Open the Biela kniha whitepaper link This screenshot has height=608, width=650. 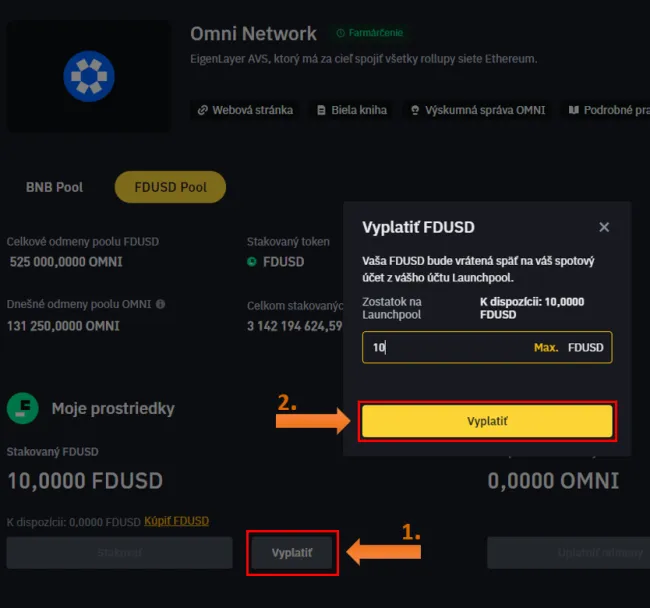point(351,110)
